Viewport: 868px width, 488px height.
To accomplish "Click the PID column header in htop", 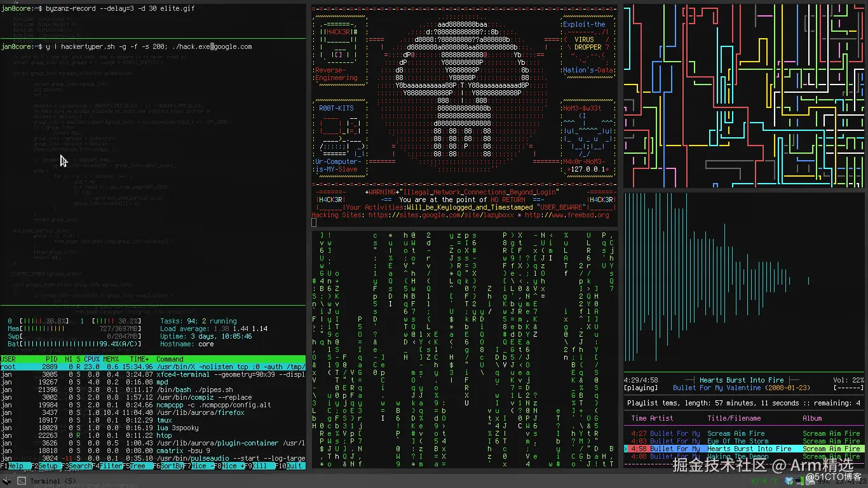I will click(x=52, y=359).
